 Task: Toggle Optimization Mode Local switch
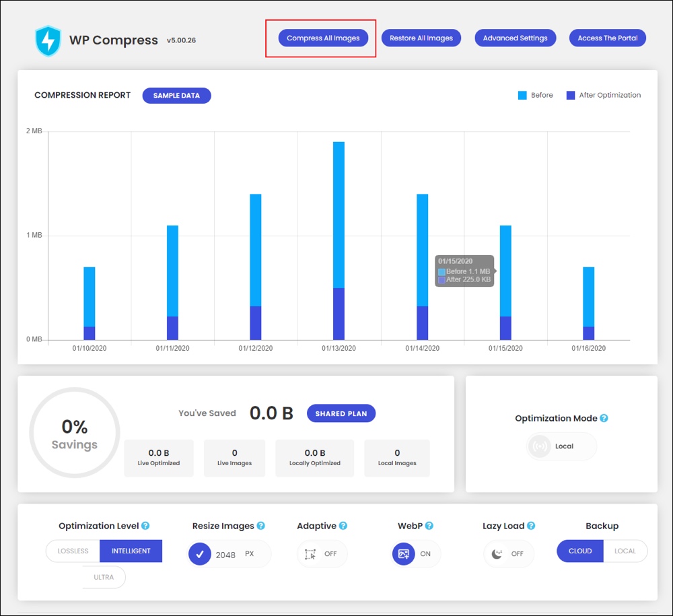(x=561, y=446)
